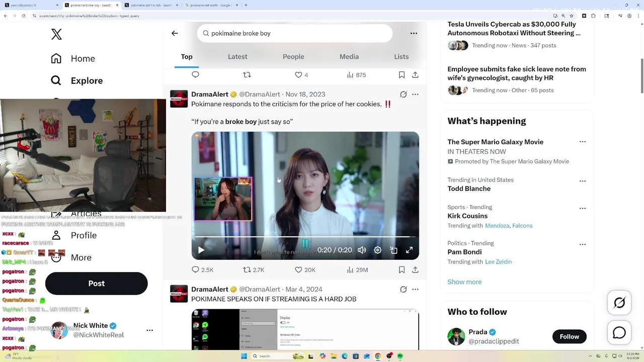Click the Post button
The image size is (644, 362).
tap(97, 284)
